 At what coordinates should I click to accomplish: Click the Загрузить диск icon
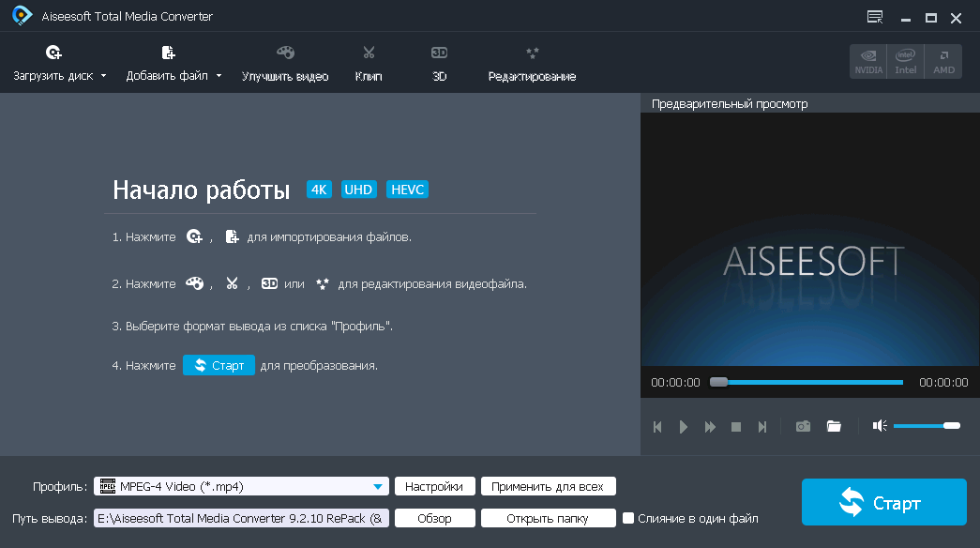pyautogui.click(x=53, y=52)
